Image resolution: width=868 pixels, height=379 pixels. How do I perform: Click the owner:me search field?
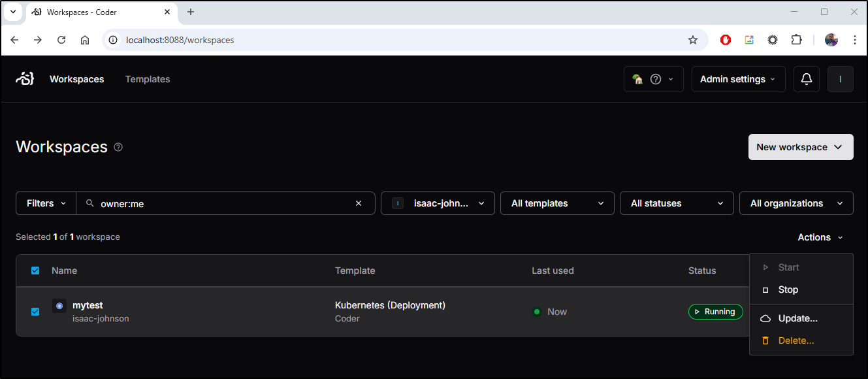(x=225, y=203)
